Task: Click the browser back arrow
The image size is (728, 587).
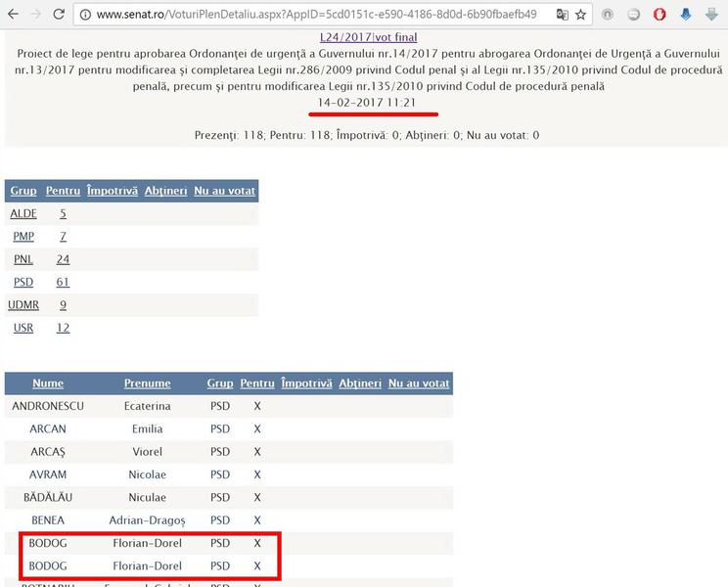Action: click(11, 15)
